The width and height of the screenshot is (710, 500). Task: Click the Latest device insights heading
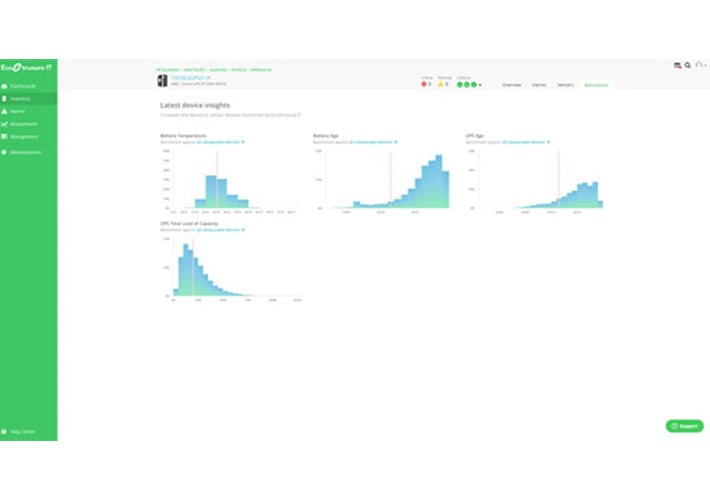[x=195, y=105]
